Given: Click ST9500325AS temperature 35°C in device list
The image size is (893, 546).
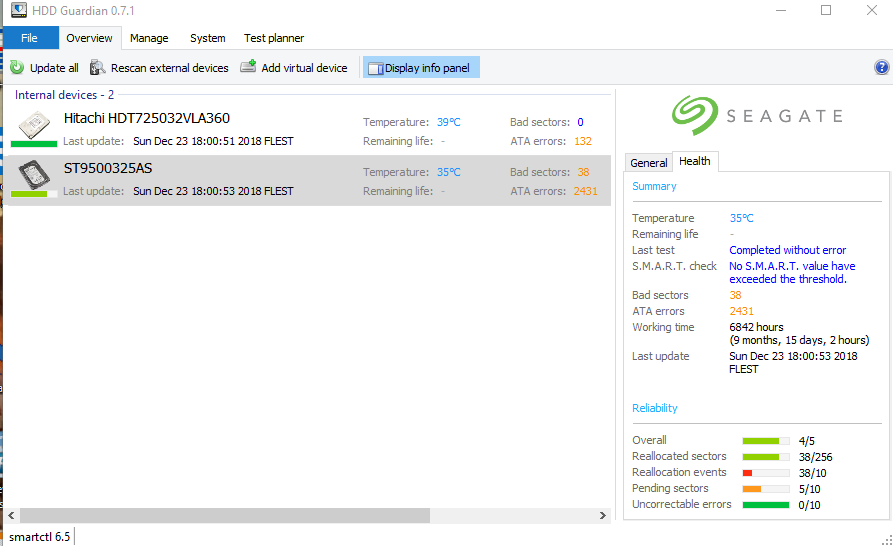Looking at the screenshot, I should tap(449, 172).
